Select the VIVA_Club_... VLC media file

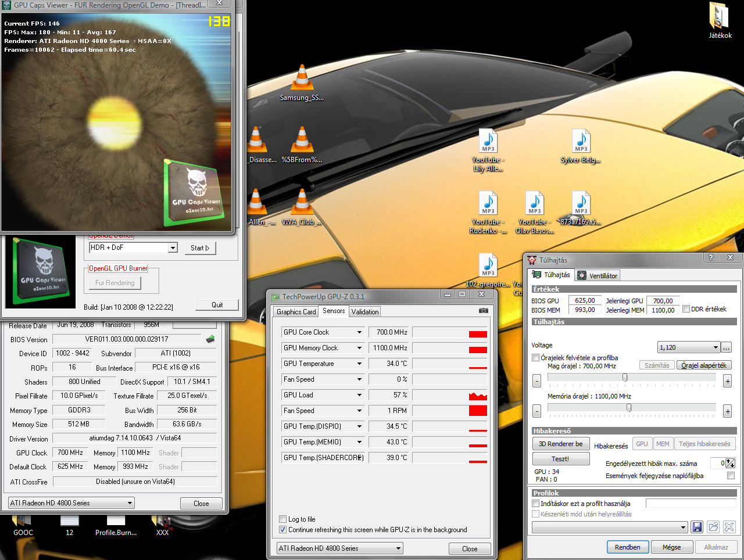tap(302, 207)
